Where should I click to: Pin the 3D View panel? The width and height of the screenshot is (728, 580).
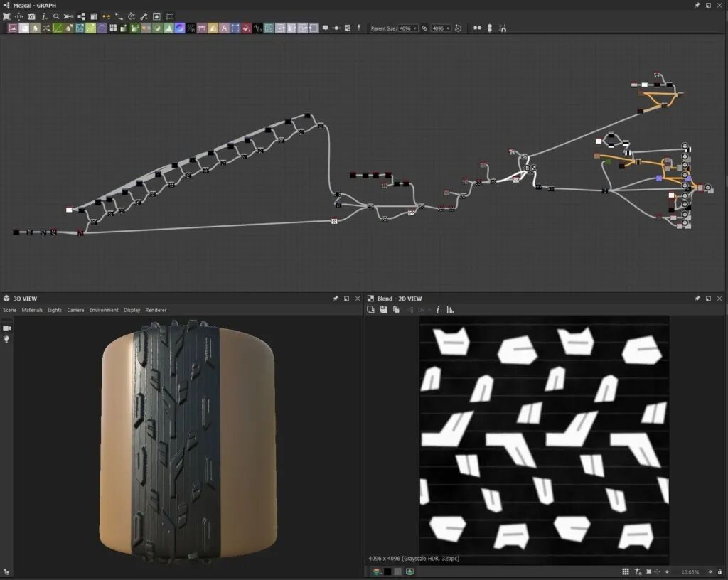tap(336, 299)
